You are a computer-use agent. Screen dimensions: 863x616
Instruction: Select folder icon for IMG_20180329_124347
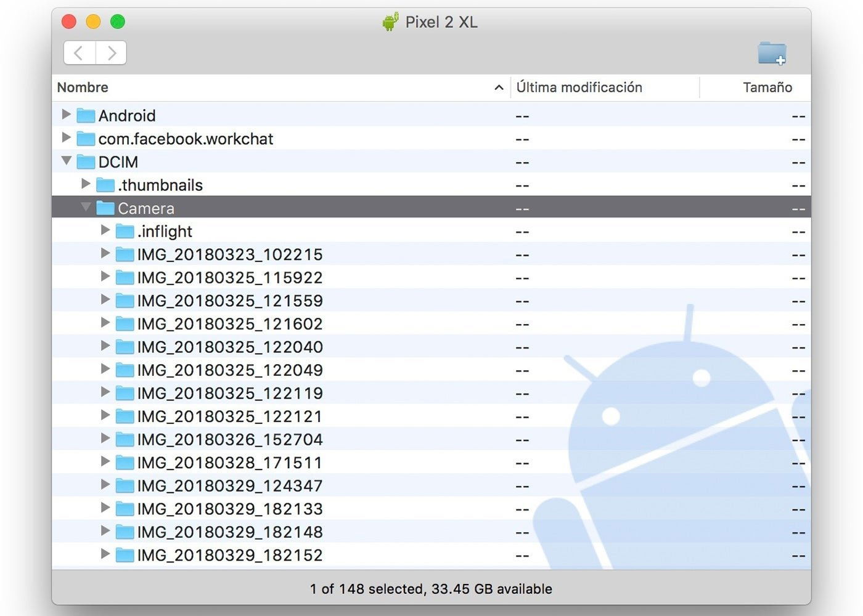click(x=125, y=485)
